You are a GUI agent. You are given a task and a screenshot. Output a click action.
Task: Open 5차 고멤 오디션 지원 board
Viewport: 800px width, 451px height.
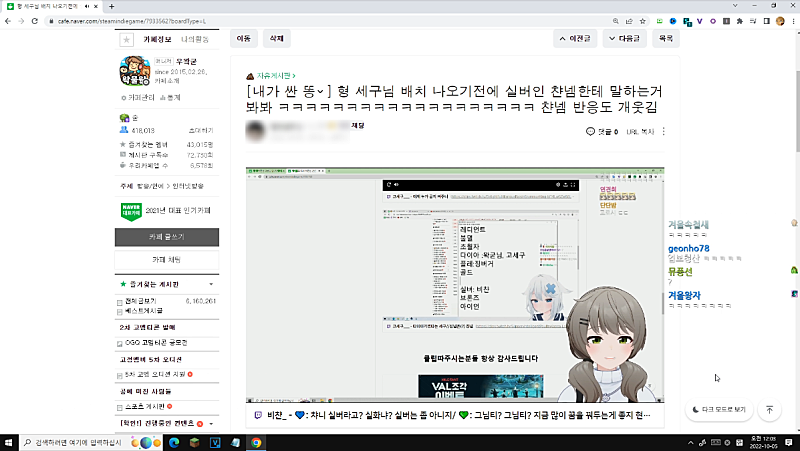(x=155, y=374)
